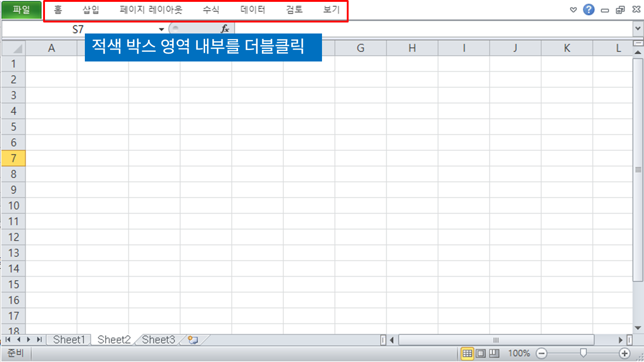
Task: Click the Name Box showing S7
Action: pos(78,29)
